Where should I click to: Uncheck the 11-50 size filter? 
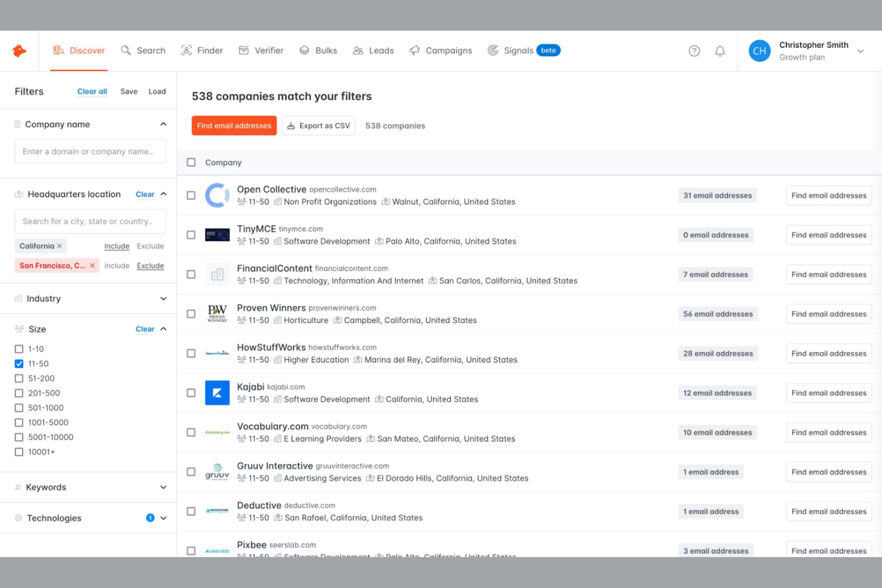(x=19, y=363)
